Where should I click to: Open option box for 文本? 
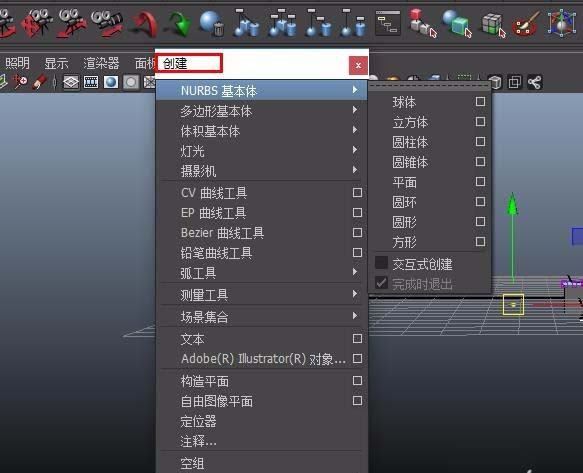357,338
